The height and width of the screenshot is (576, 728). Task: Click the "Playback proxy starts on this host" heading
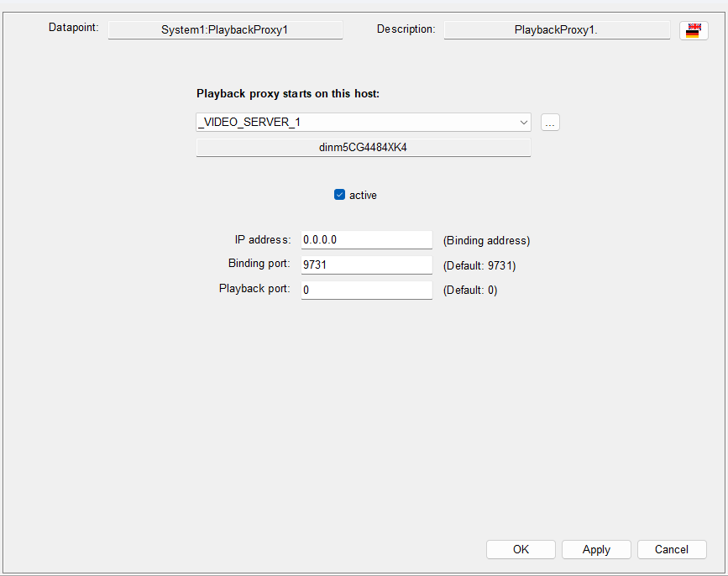tap(288, 93)
